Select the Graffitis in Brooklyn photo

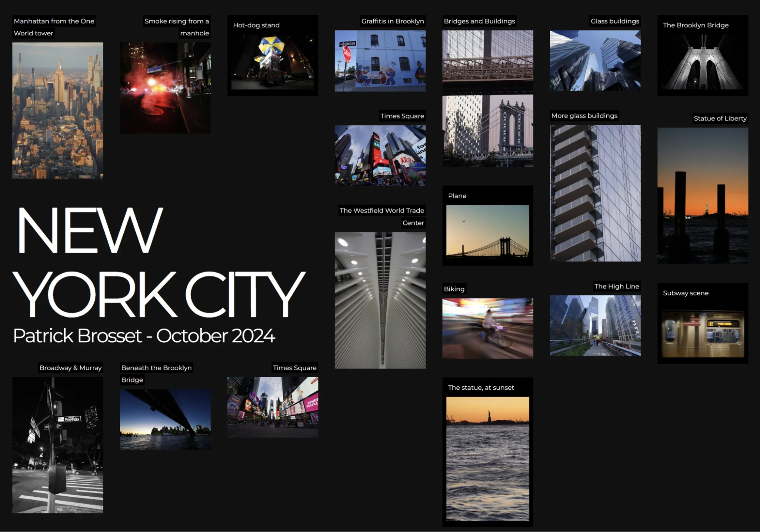pos(380,61)
